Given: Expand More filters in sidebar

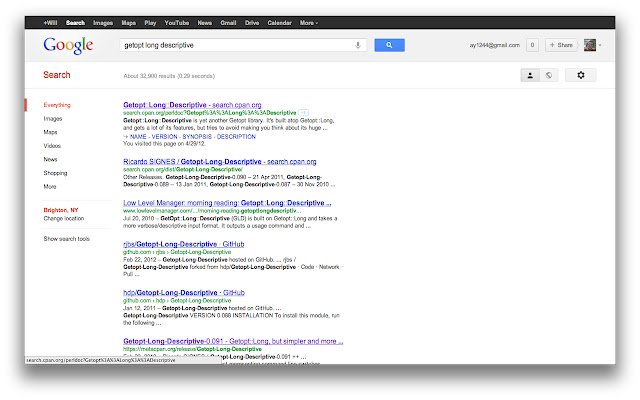Looking at the screenshot, I should point(50,187).
